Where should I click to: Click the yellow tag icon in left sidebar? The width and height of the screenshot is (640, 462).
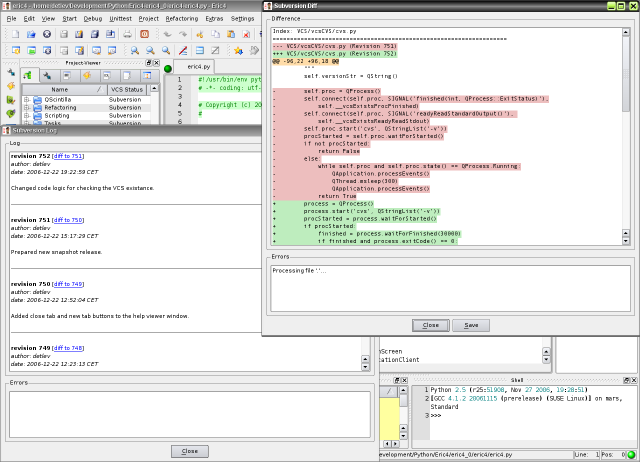click(11, 86)
